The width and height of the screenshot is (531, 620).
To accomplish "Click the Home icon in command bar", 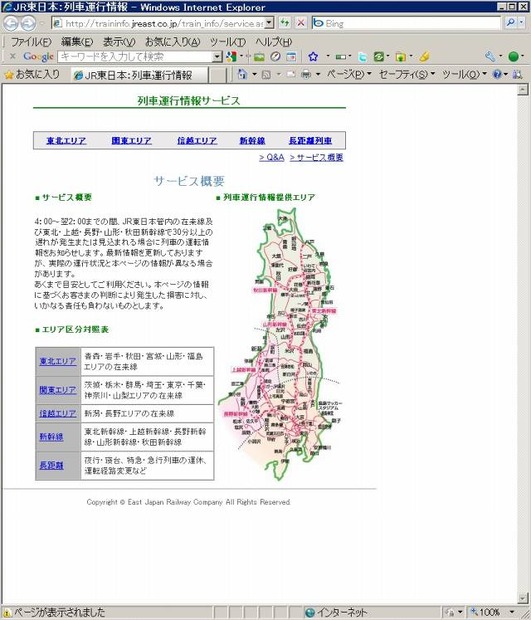I will click(x=242, y=74).
